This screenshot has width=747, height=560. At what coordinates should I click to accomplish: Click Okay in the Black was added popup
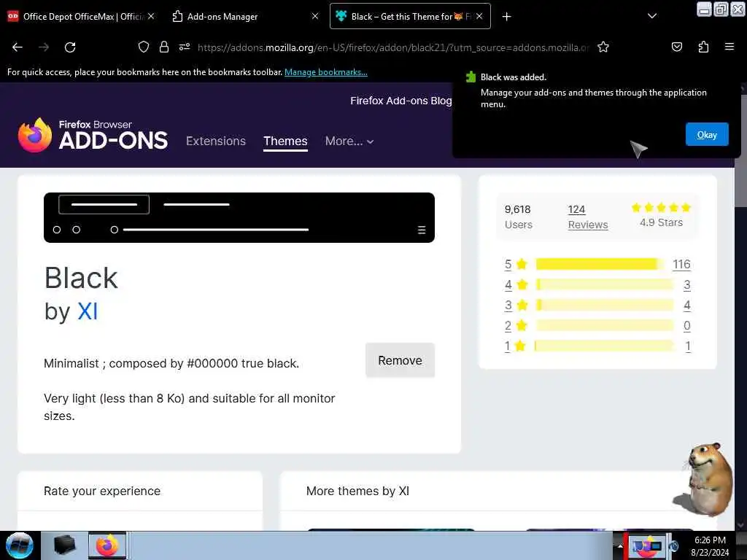coord(706,135)
